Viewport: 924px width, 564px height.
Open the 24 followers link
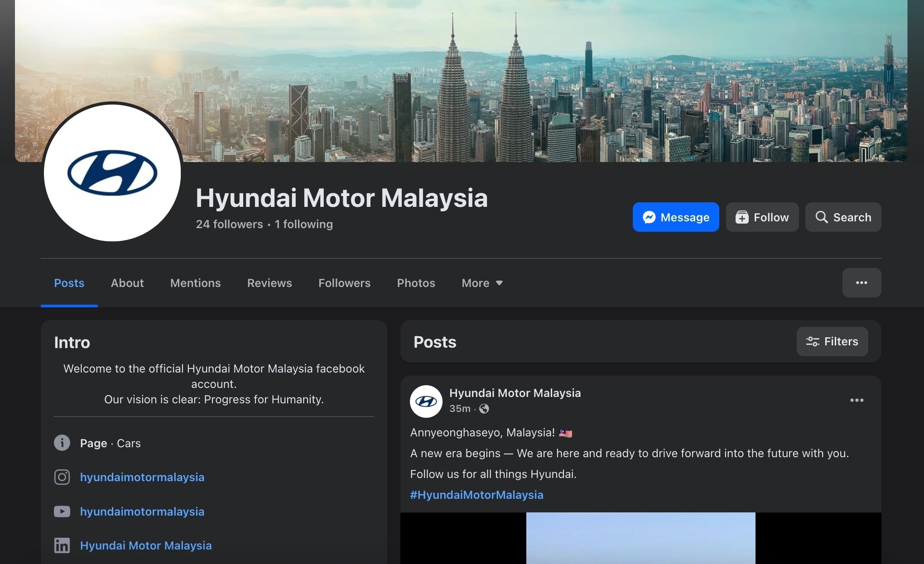coord(229,224)
